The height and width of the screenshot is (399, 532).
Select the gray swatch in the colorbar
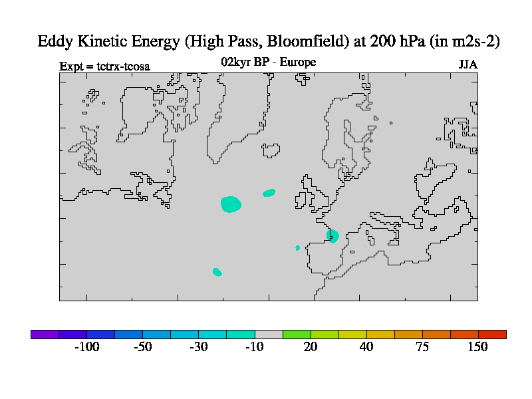point(269,334)
